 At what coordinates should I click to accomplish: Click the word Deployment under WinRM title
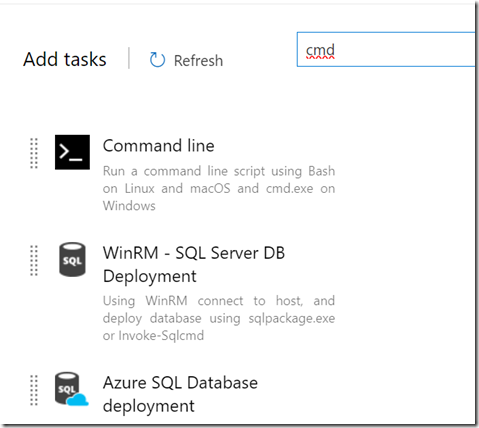[x=150, y=277]
